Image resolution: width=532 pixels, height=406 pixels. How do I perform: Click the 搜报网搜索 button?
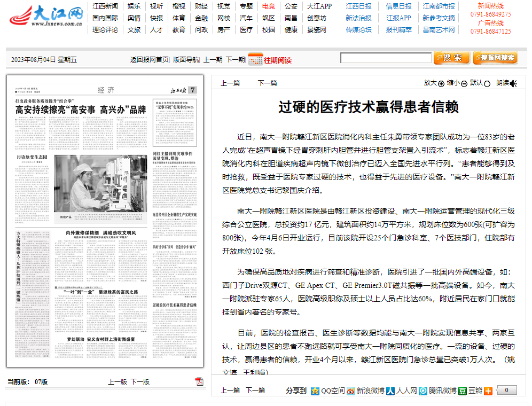(x=495, y=58)
